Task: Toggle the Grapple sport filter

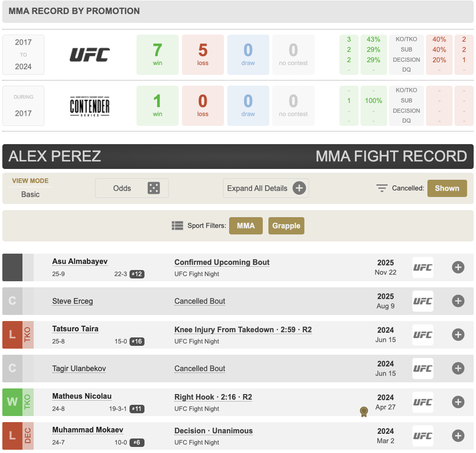Action: tap(286, 226)
